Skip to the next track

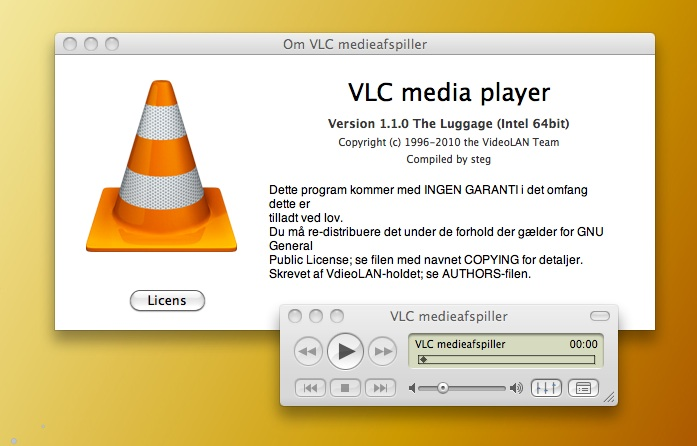click(380, 388)
